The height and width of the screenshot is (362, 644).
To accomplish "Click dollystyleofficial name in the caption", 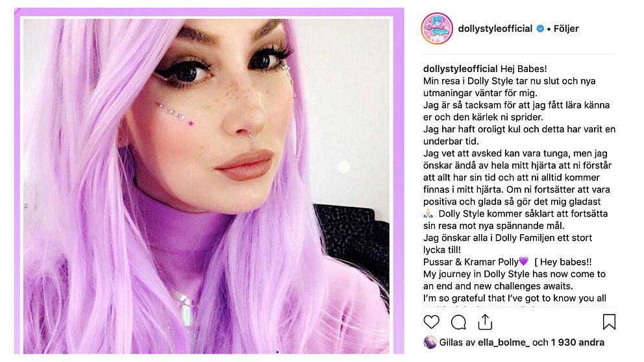I will (x=460, y=69).
